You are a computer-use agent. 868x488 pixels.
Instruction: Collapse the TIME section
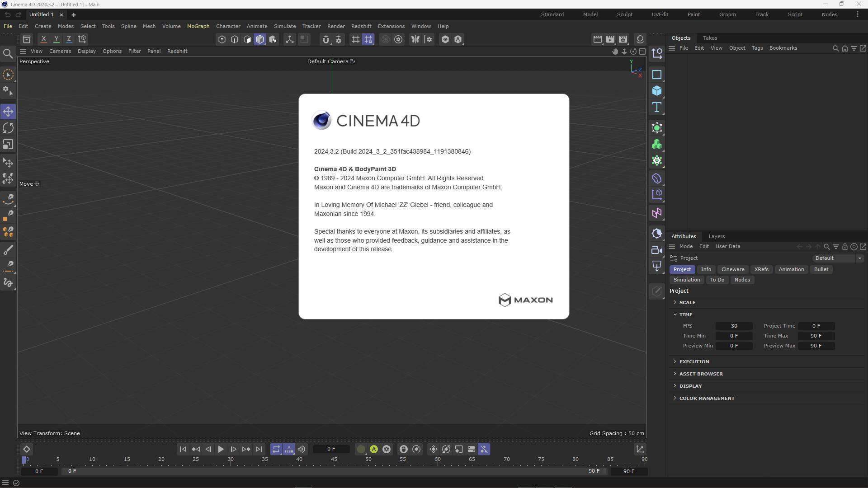click(685, 314)
